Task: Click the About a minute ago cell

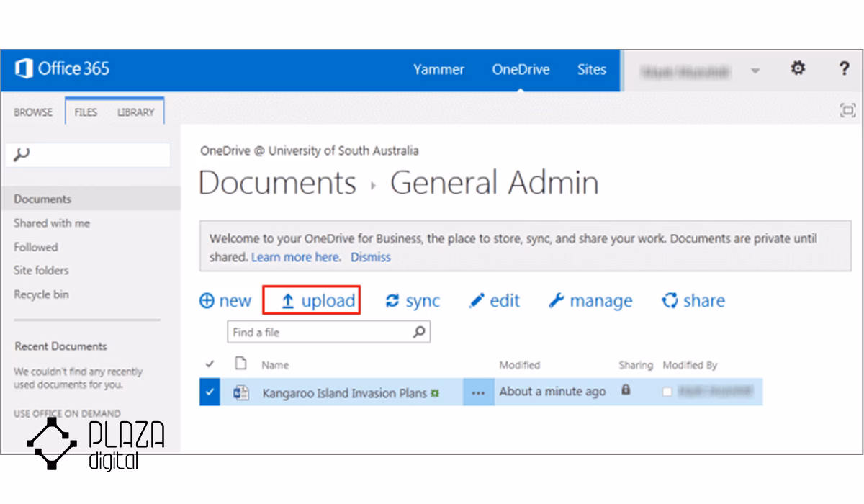Action: click(553, 392)
